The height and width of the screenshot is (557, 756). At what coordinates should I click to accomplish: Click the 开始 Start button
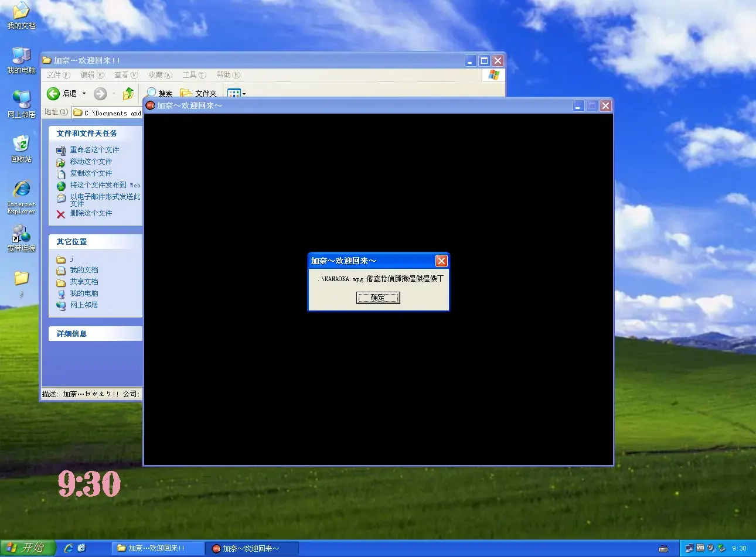pos(28,548)
